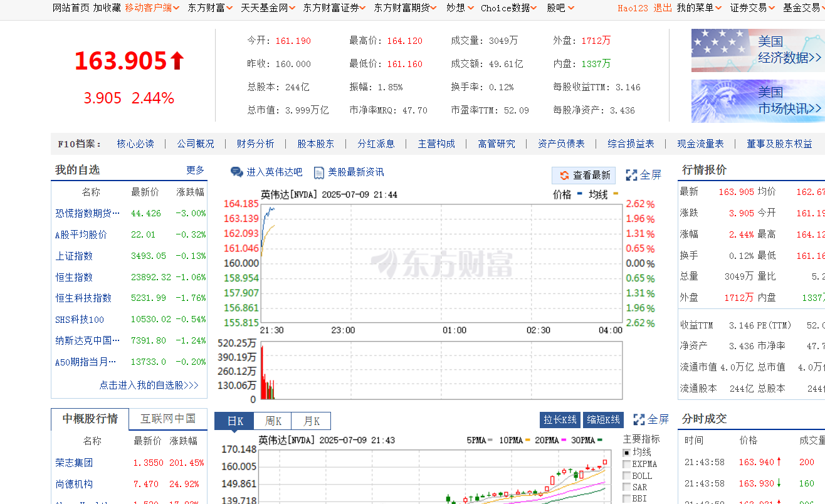
Task: Open 上证指数 in watchlist
Action: (x=74, y=256)
